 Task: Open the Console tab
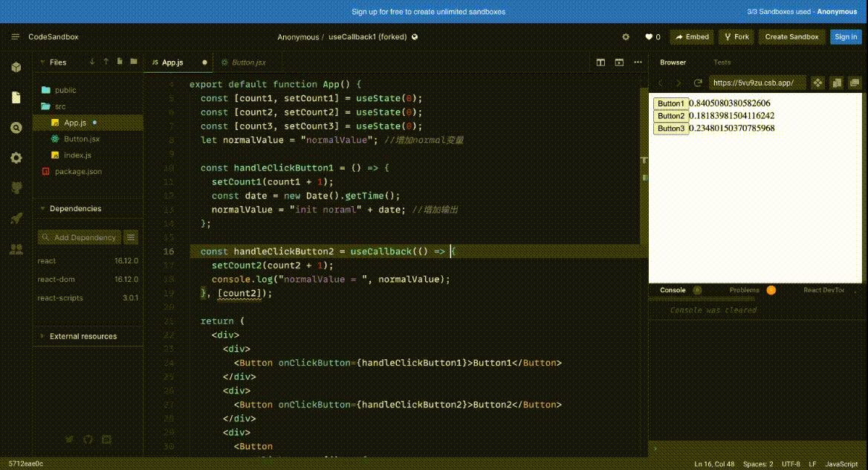coord(673,290)
